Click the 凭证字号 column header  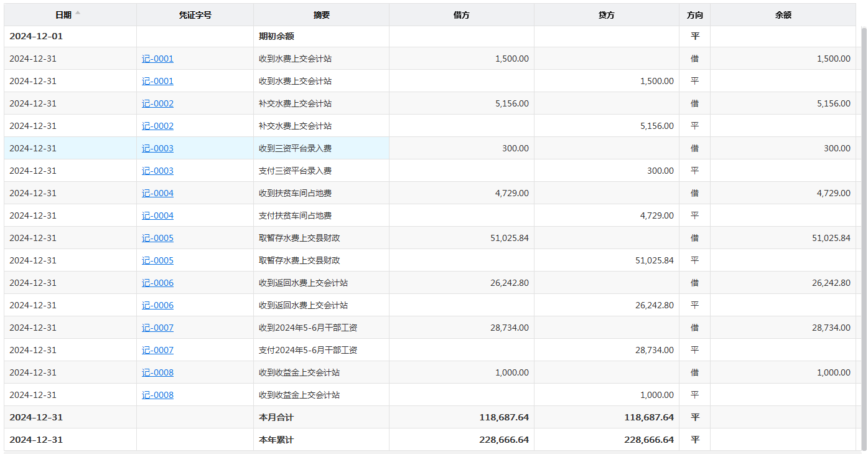[x=195, y=15]
